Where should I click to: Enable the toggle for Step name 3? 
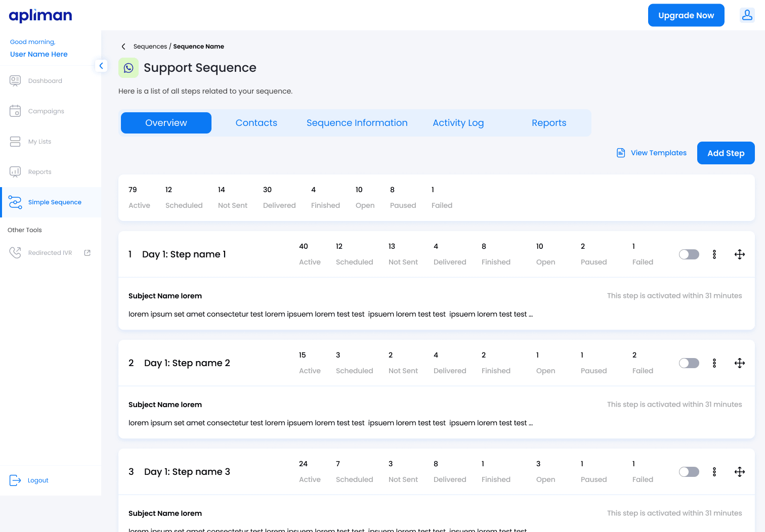(689, 472)
